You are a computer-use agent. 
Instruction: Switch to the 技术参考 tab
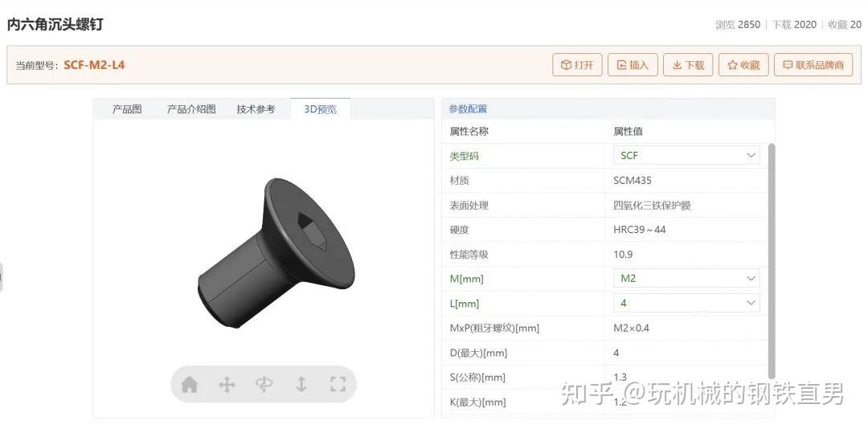(x=256, y=109)
